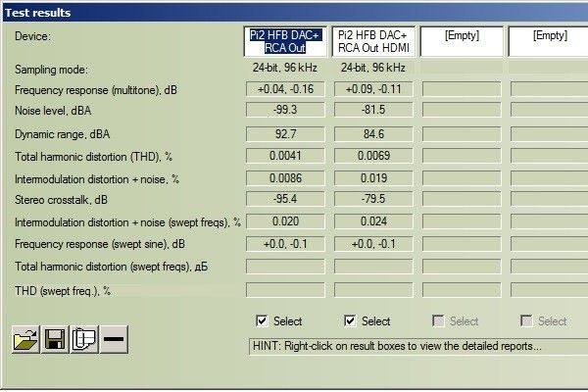Screen dimensions: 588x392
Task: Click THD value 0.0069
Action: click(373, 156)
